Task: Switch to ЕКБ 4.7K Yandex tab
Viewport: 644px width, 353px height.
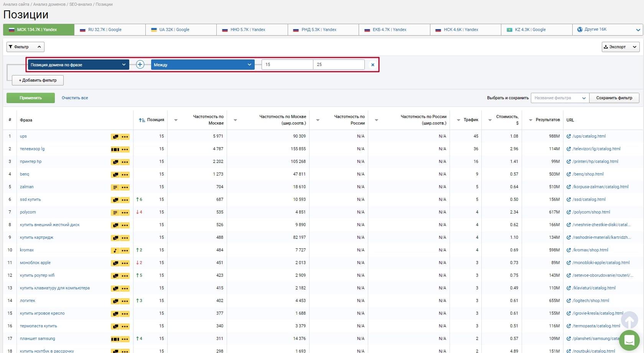Action: (x=394, y=30)
